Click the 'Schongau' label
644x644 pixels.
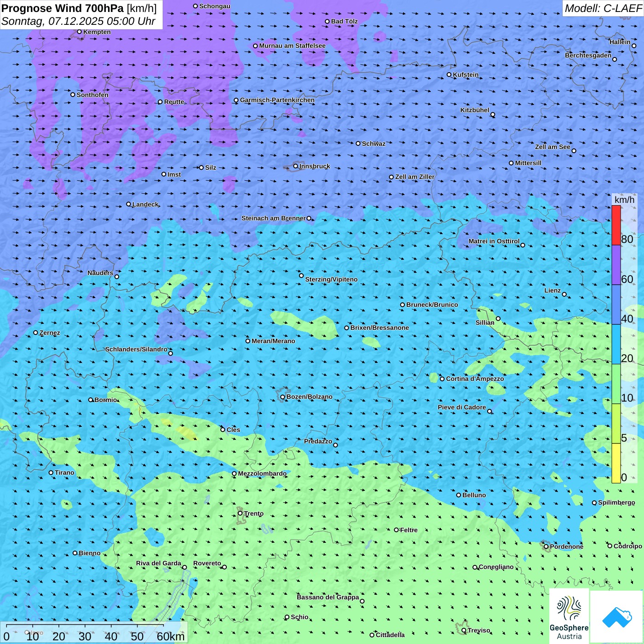[x=215, y=6]
